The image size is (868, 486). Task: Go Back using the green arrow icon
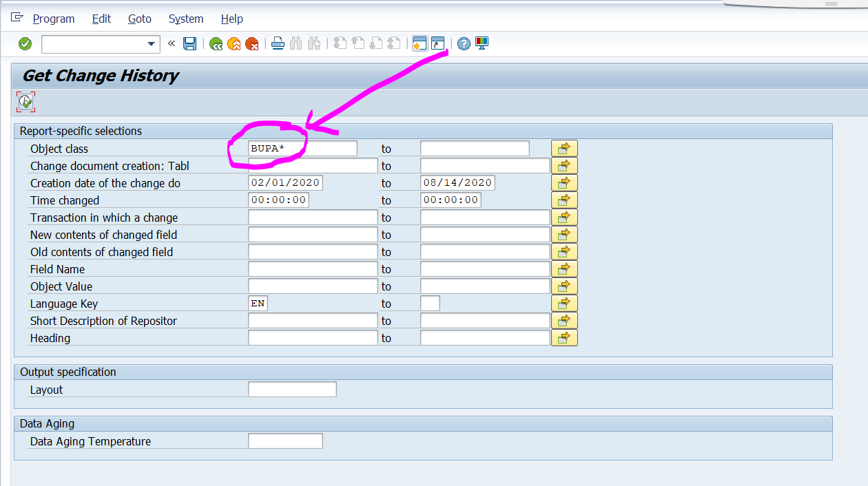click(x=215, y=43)
